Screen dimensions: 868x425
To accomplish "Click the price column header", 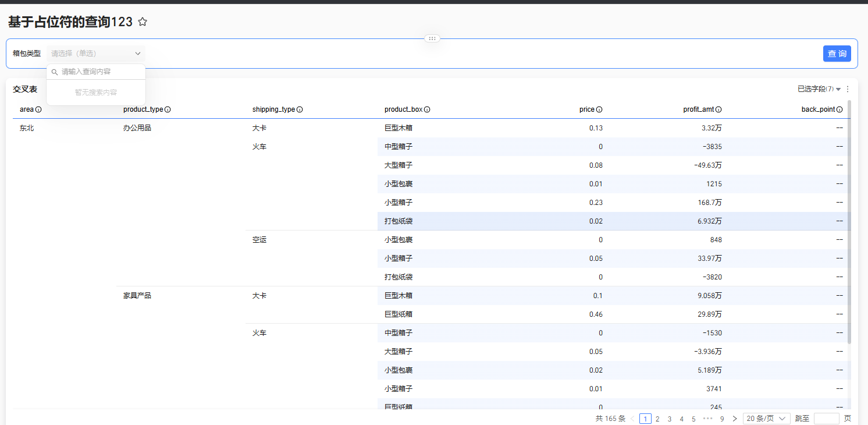I will (587, 109).
